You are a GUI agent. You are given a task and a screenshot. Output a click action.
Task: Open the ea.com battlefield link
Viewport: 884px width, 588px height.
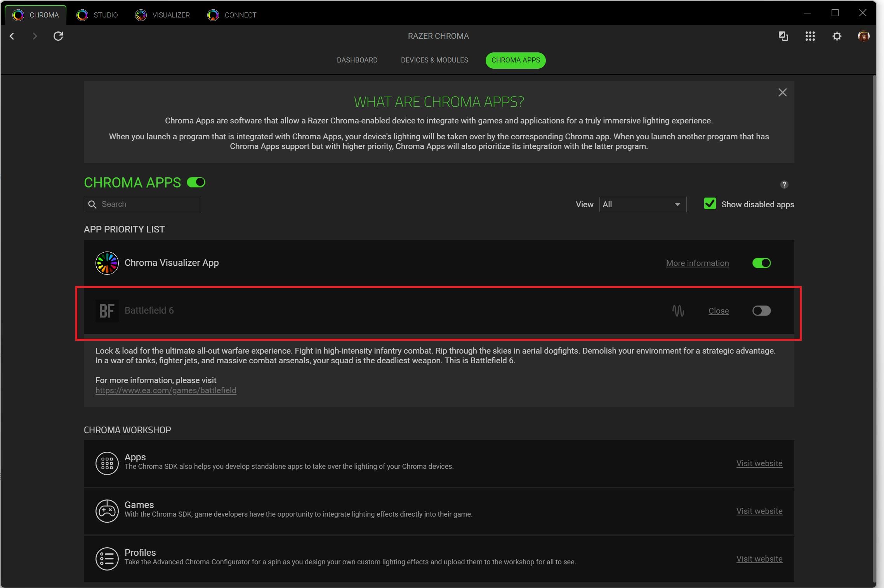pyautogui.click(x=166, y=390)
